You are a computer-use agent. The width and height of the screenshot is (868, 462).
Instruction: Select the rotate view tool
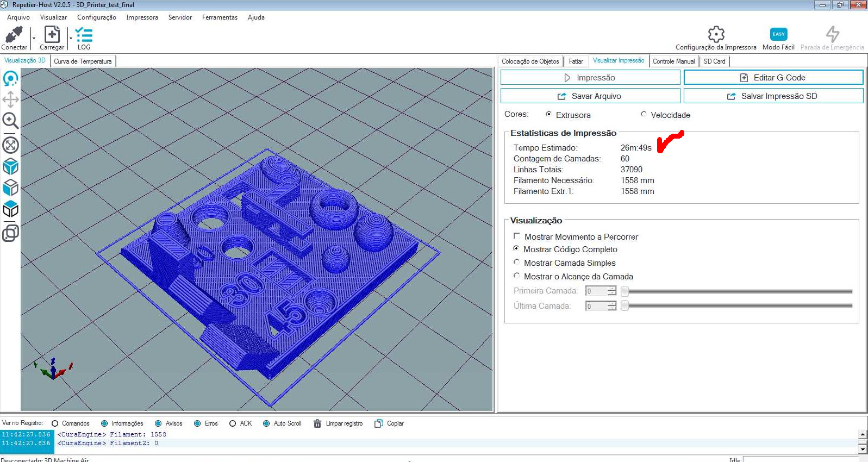point(10,79)
